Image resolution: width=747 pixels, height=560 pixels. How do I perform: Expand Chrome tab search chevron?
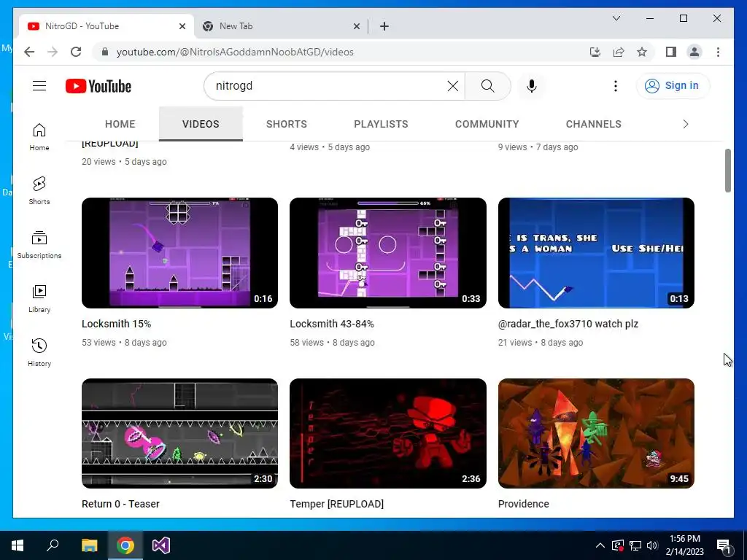[x=616, y=18]
